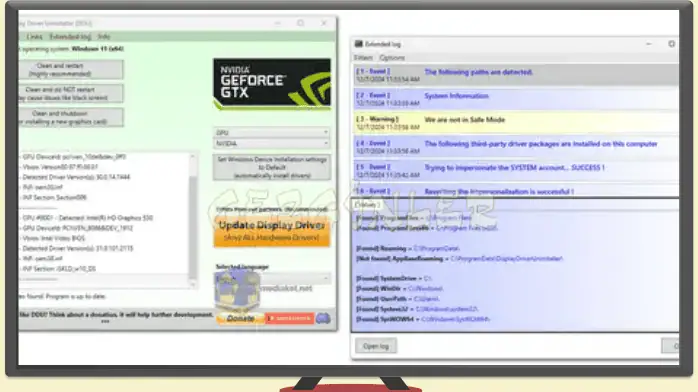
Task: Open the Extended log menu in DDU
Action: 70,36
